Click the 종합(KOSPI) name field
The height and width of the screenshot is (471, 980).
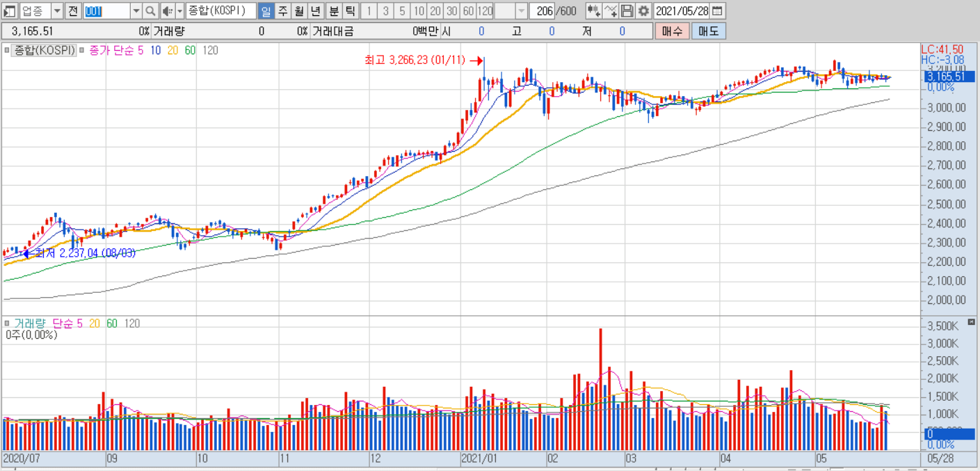[x=221, y=10]
